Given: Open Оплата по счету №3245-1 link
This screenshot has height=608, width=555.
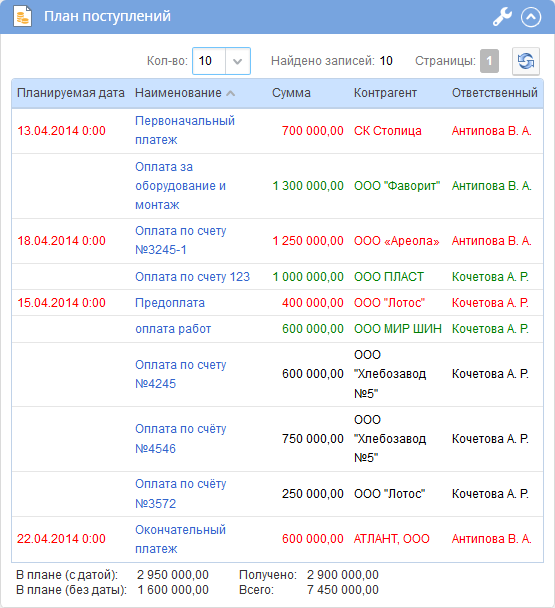Looking at the screenshot, I should coord(180,240).
